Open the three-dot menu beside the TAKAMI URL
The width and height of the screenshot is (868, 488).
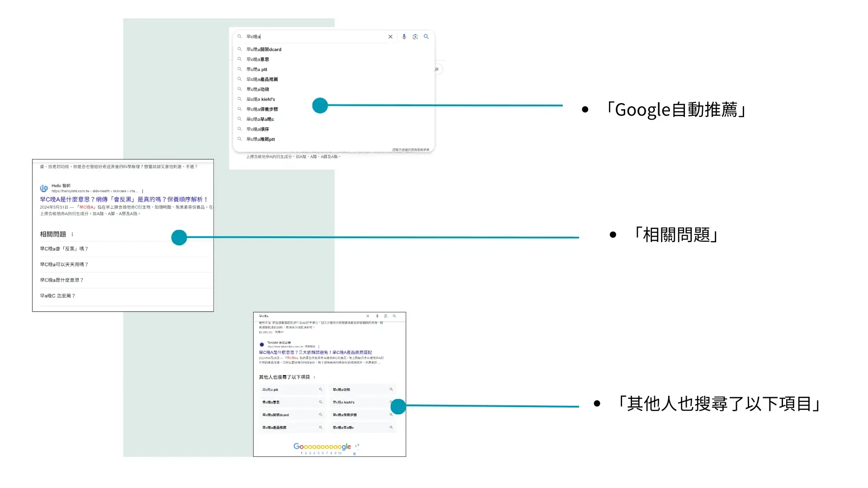[x=319, y=347]
